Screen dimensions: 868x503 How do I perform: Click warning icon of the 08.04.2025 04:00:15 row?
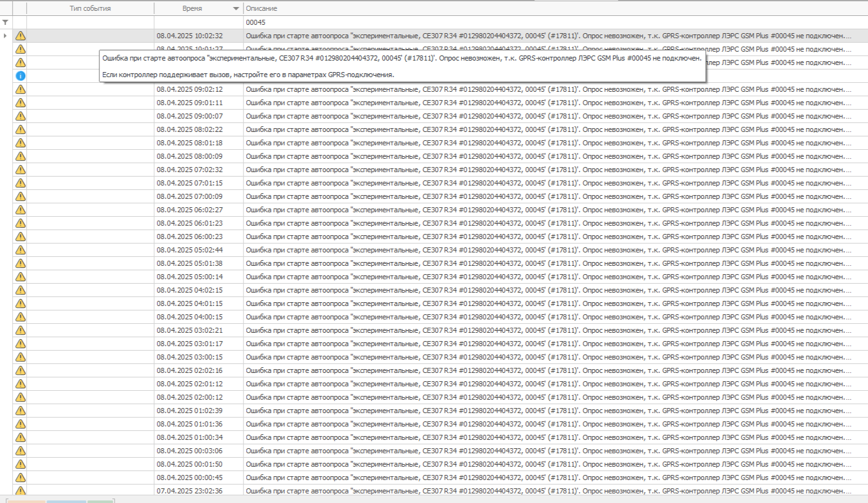[20, 317]
